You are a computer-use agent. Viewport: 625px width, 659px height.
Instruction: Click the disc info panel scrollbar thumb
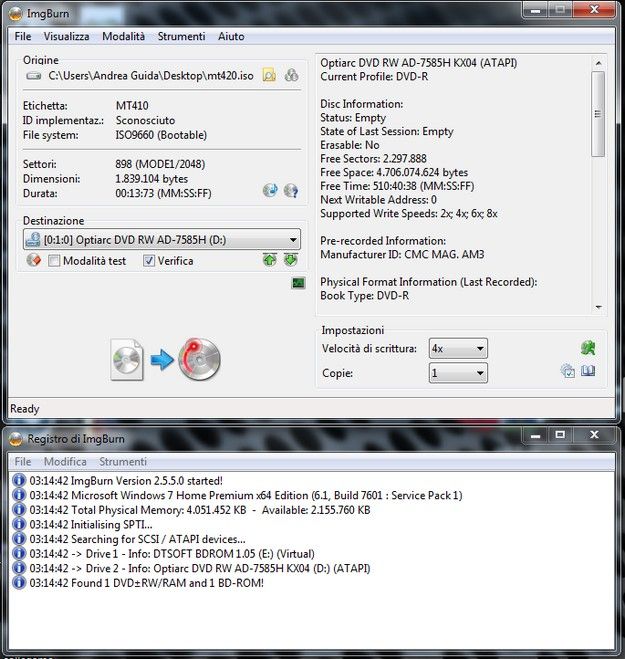coord(598,114)
